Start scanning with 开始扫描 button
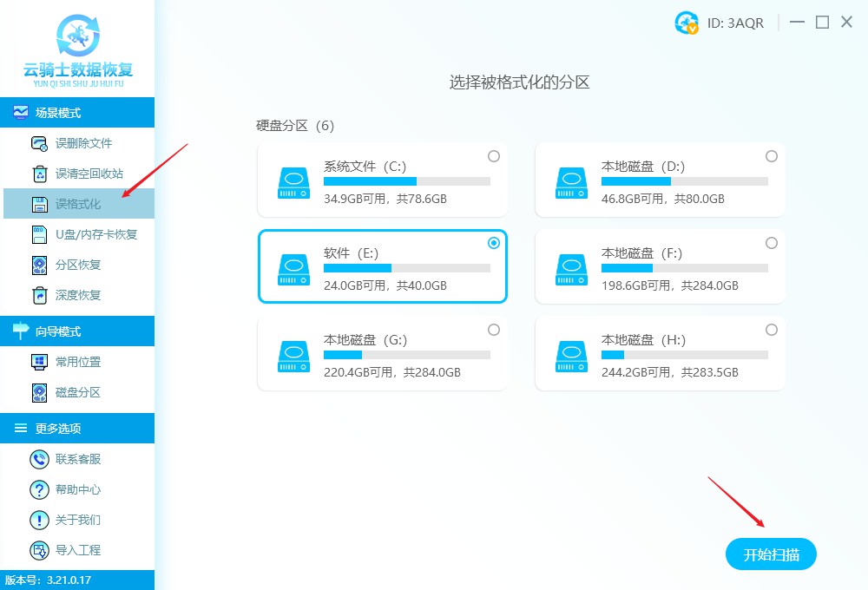This screenshot has width=868, height=590. tap(771, 554)
